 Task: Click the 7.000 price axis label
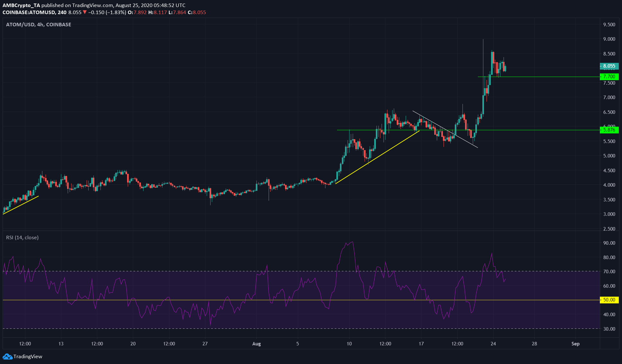[609, 97]
